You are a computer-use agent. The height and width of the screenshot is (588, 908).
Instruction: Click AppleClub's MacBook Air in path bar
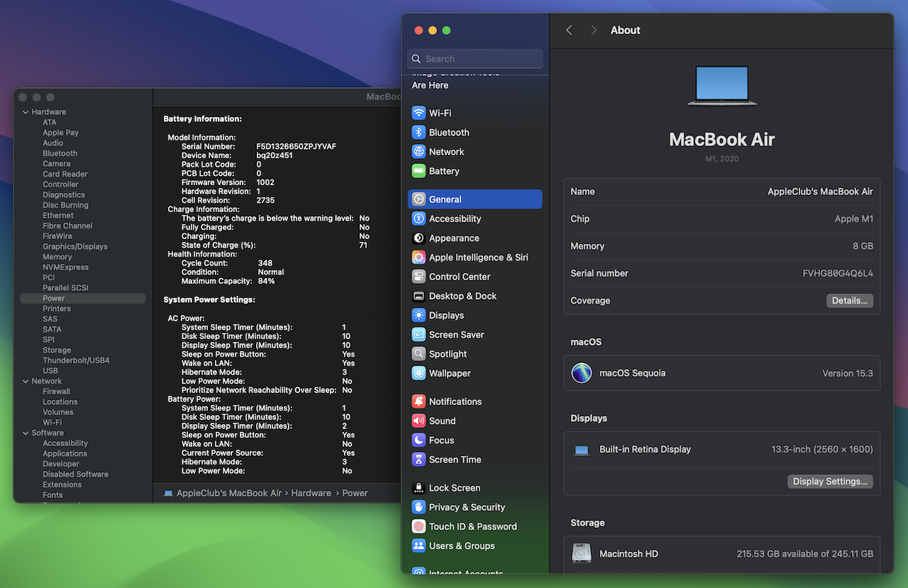[x=229, y=493]
